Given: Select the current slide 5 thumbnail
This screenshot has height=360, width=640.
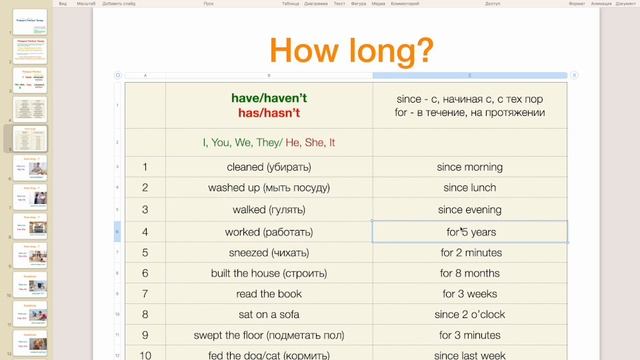Looking at the screenshot, I should 30,139.
